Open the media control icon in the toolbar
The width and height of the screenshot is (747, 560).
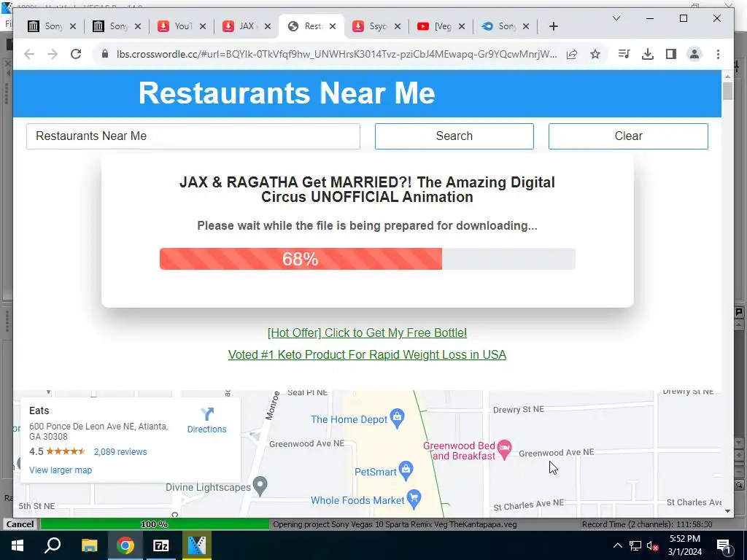coord(624,54)
